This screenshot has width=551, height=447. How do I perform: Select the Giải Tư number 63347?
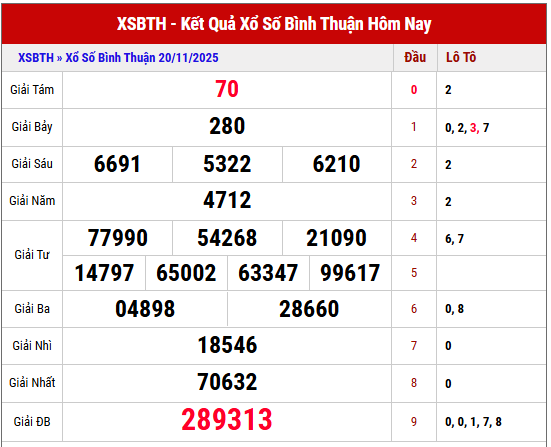tap(268, 273)
